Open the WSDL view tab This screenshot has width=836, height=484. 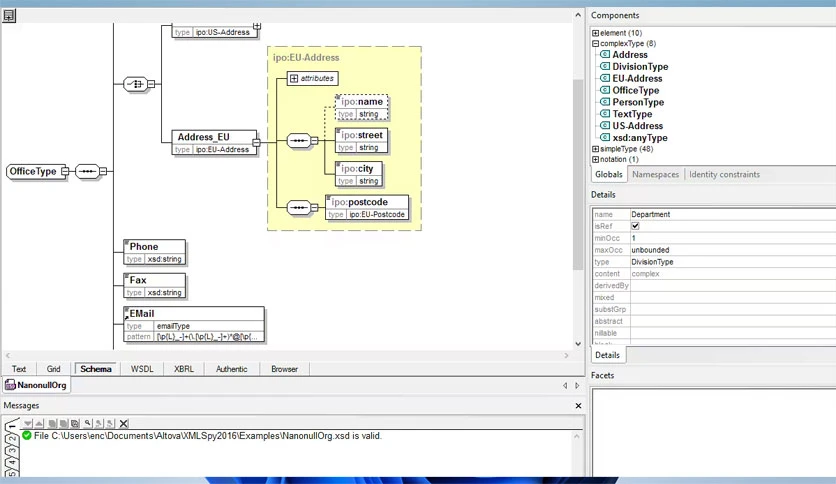[142, 369]
